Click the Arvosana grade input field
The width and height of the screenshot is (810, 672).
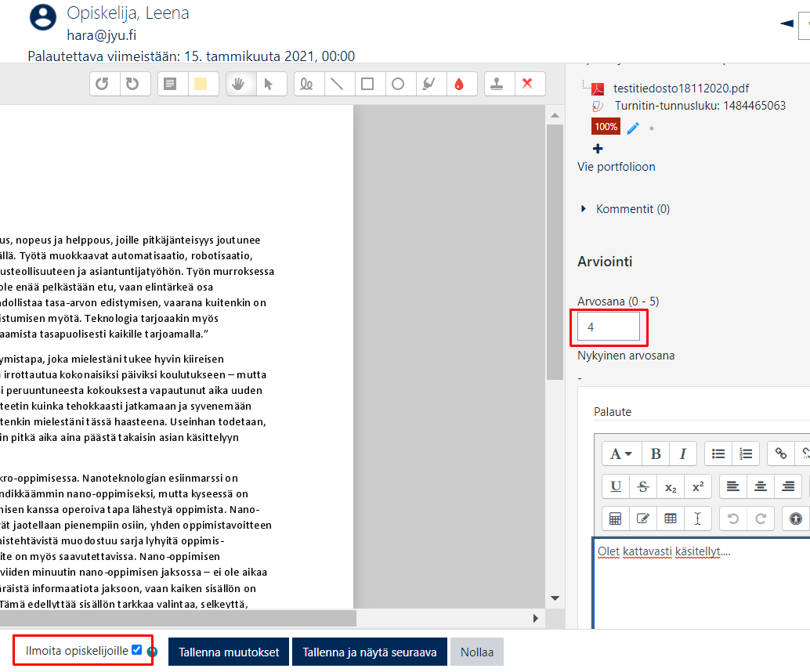pos(609,327)
